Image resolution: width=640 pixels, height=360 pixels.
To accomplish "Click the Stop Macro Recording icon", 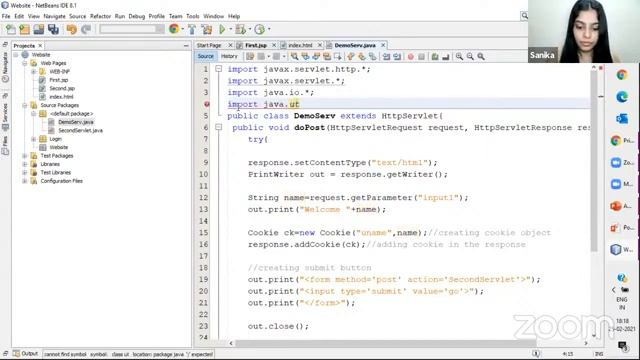I will [x=422, y=56].
